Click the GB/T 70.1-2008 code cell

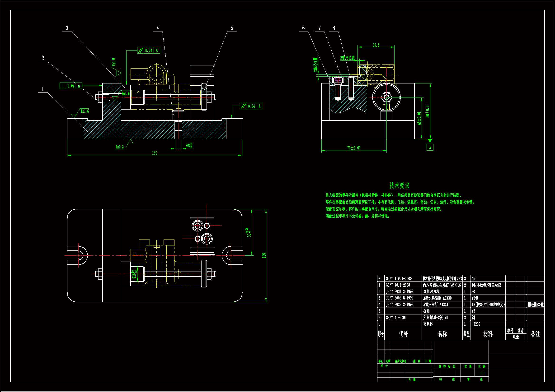(x=398, y=285)
